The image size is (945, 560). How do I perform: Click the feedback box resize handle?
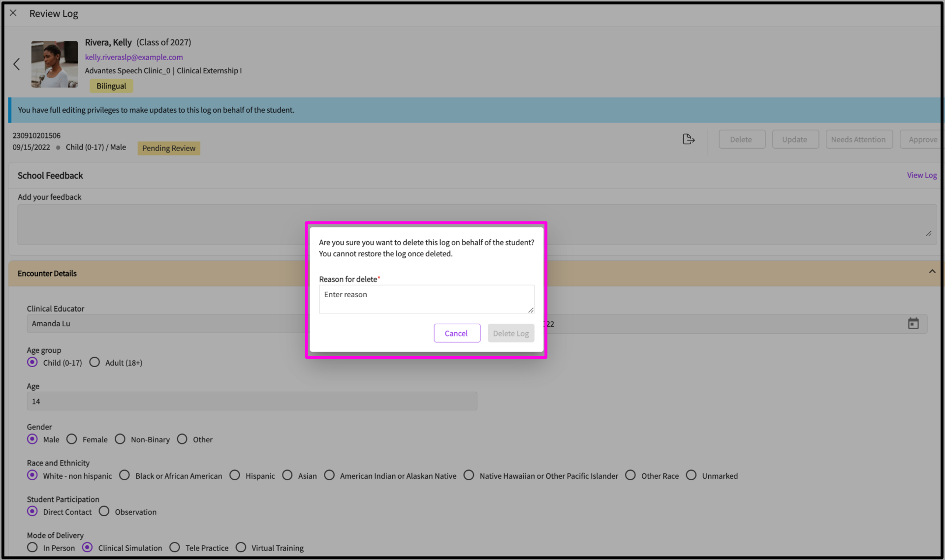coord(928,234)
